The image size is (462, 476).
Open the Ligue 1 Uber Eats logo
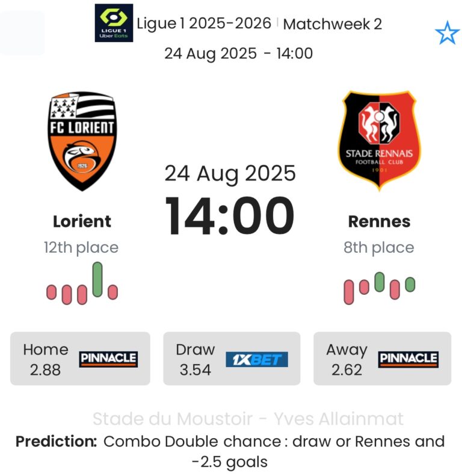(114, 23)
